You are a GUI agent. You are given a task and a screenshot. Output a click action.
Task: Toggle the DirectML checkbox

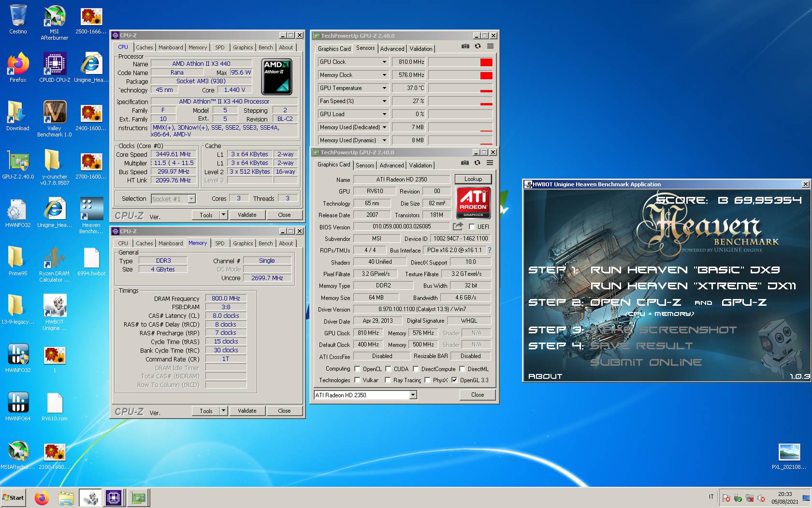(462, 369)
